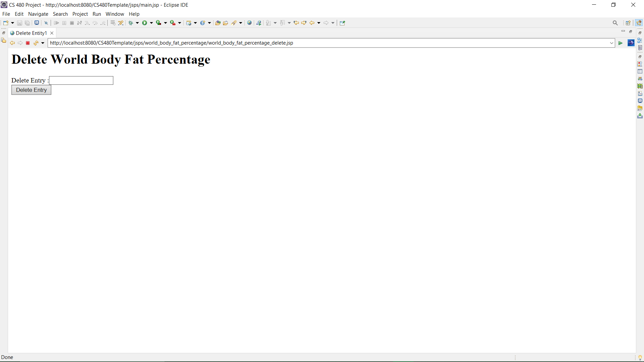Image resolution: width=644 pixels, height=362 pixels.
Task: Click the Open Perspective icon
Action: (628, 23)
